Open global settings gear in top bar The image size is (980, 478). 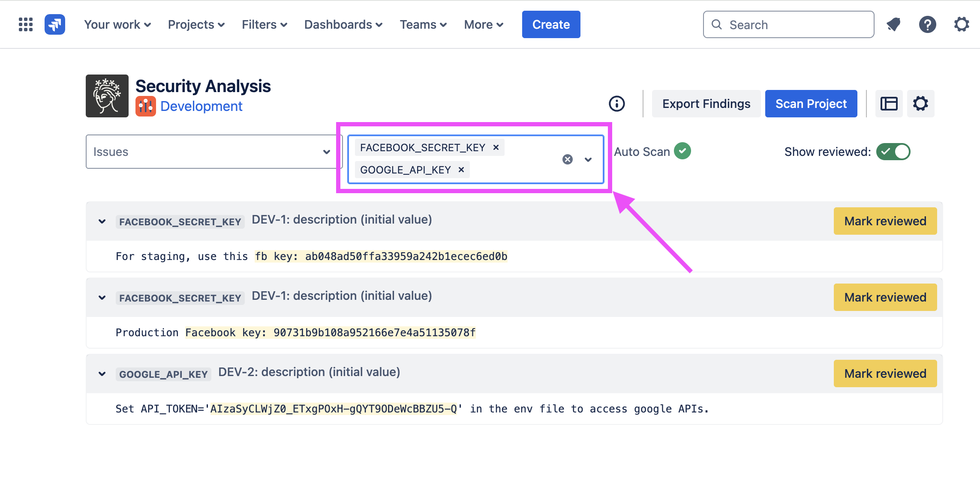962,24
